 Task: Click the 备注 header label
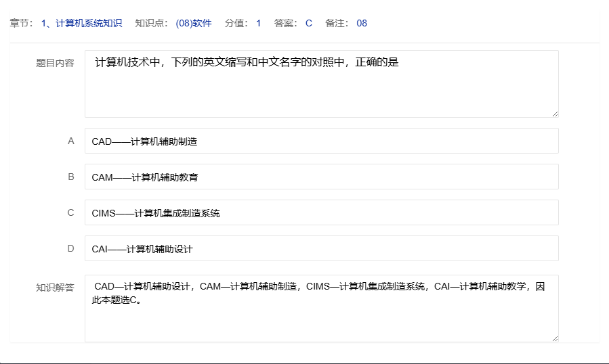(337, 24)
